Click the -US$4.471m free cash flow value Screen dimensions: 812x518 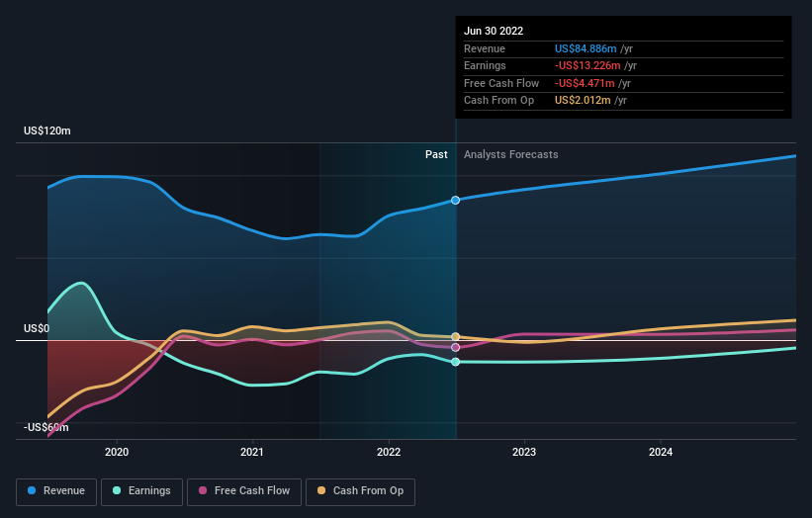click(x=585, y=83)
